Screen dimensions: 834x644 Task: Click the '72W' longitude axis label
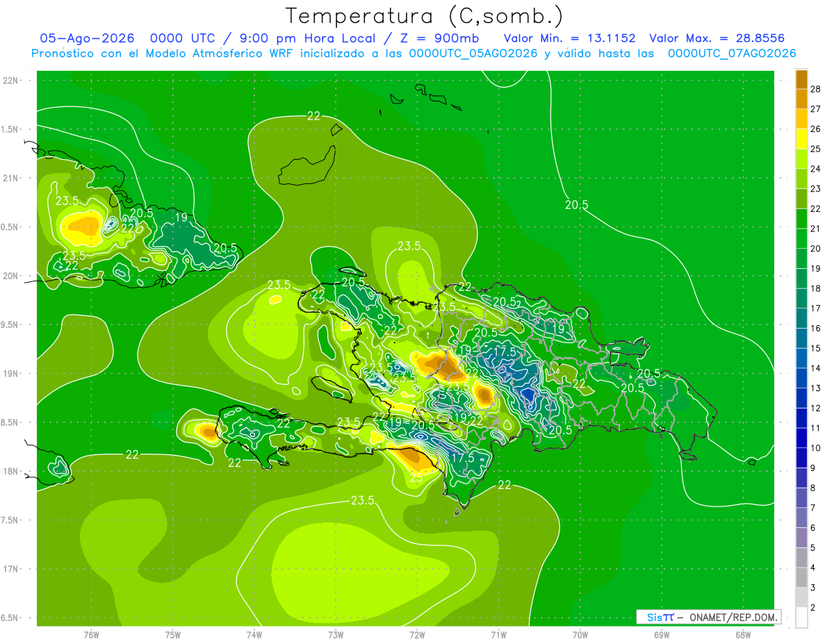click(417, 634)
